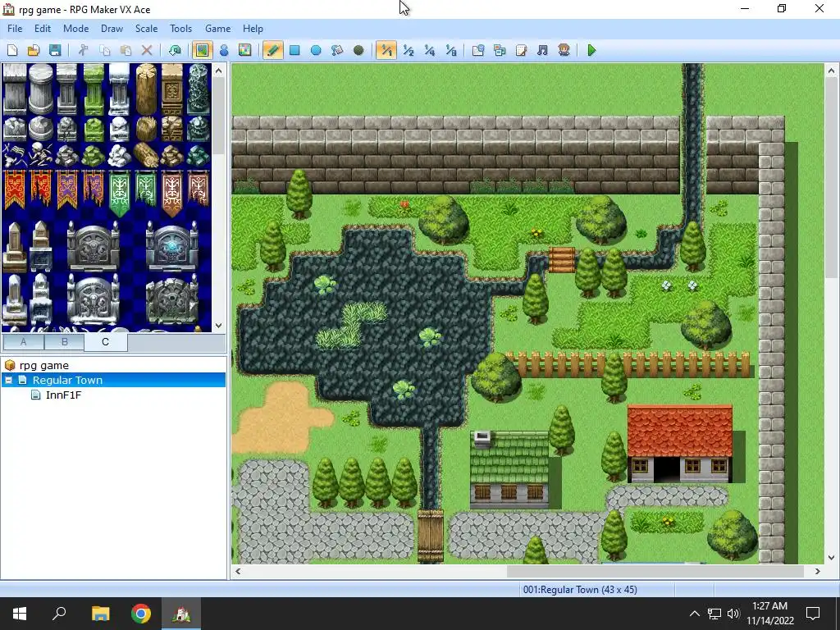Click the New Project icon
840x630 pixels.
(x=12, y=50)
